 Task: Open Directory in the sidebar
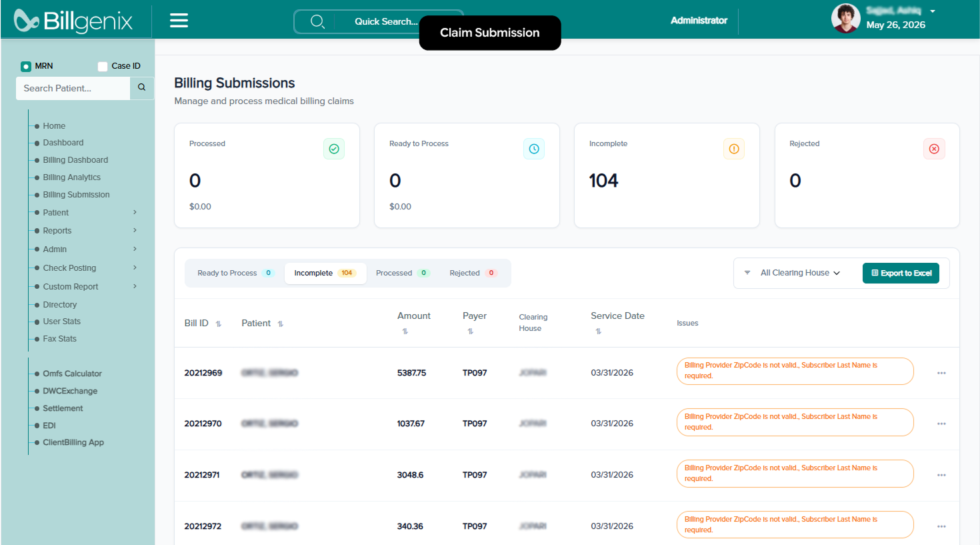pos(60,305)
